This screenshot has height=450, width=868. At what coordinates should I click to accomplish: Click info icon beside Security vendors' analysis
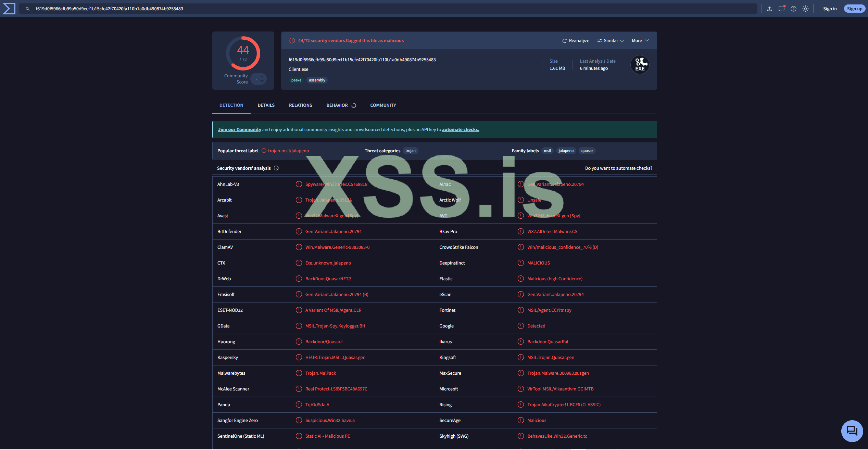[x=276, y=168]
